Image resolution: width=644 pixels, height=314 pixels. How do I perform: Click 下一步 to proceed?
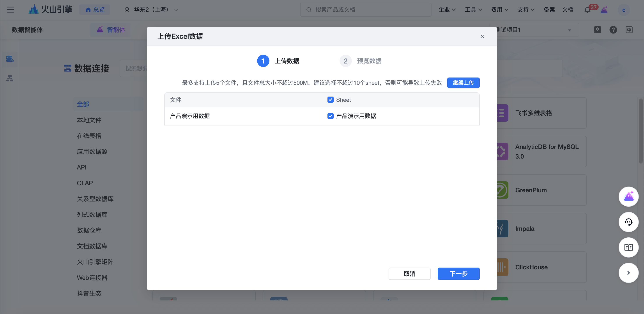point(458,273)
